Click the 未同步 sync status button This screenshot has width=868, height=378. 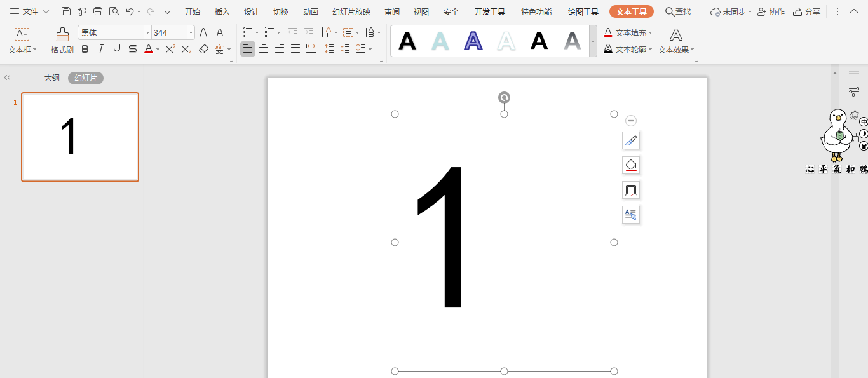point(731,11)
